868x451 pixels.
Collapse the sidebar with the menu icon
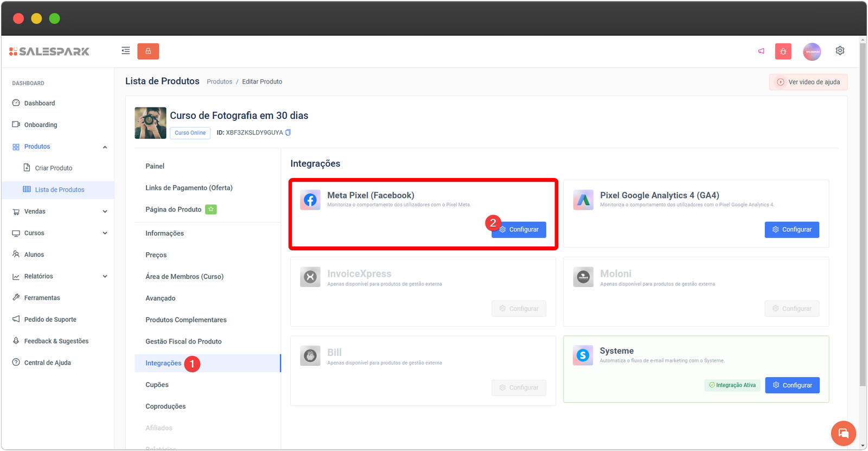(x=125, y=51)
